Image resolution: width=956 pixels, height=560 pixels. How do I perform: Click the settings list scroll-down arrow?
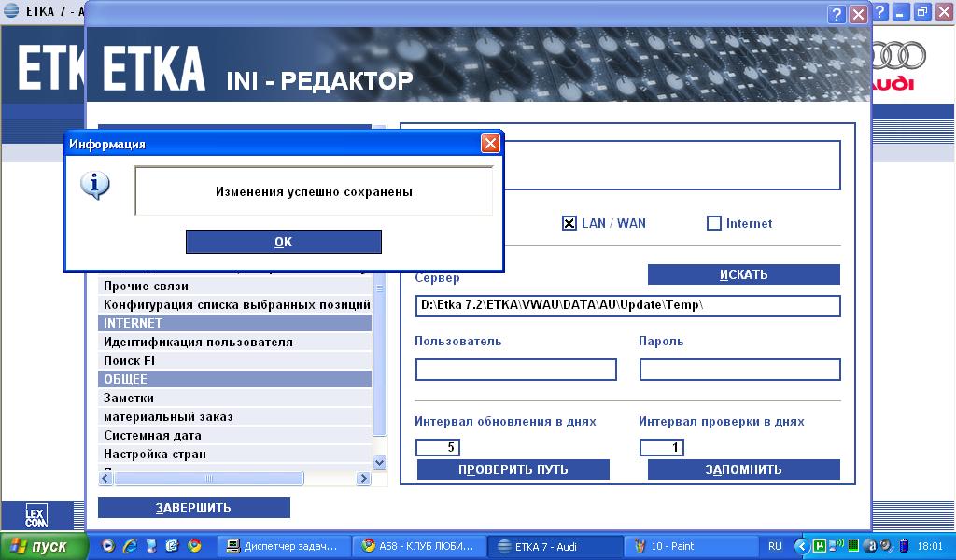[379, 462]
